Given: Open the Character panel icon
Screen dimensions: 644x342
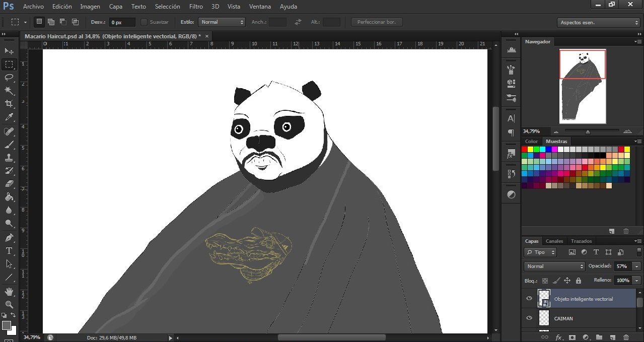Looking at the screenshot, I should [x=511, y=119].
